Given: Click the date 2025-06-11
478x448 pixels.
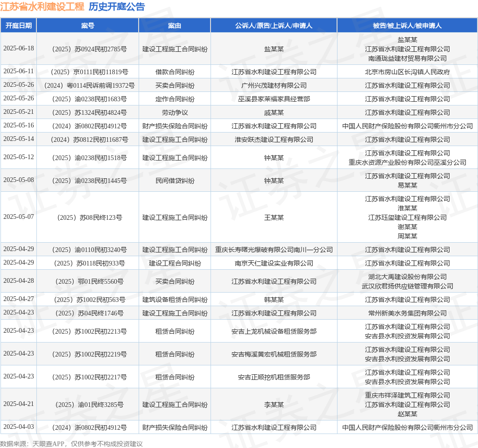Looking at the screenshot, I should [19, 71].
